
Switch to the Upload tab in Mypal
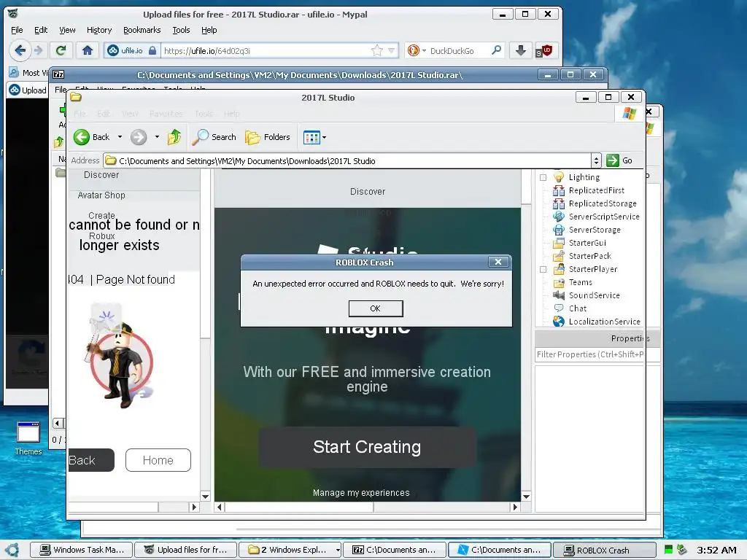coord(28,90)
